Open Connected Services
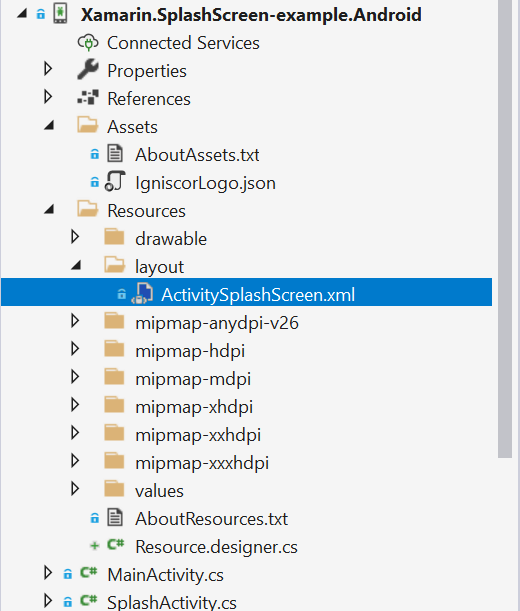 pos(183,43)
